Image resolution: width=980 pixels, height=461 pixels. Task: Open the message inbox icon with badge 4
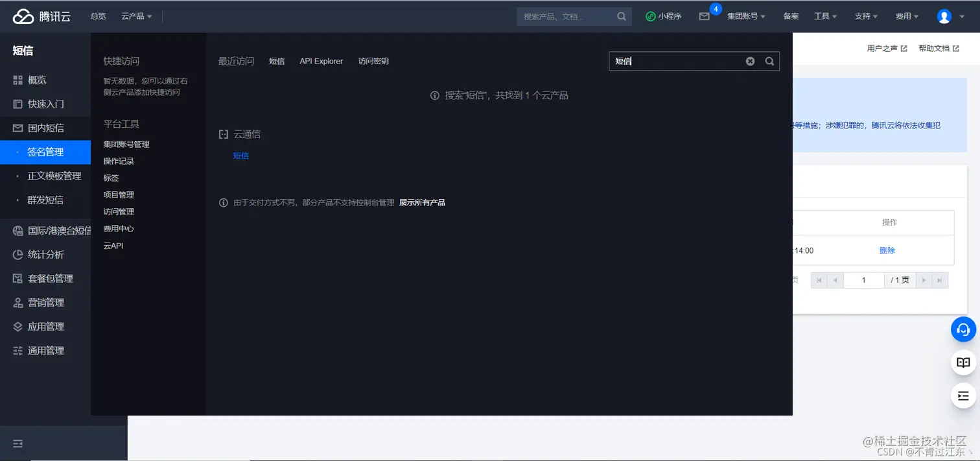(x=705, y=16)
